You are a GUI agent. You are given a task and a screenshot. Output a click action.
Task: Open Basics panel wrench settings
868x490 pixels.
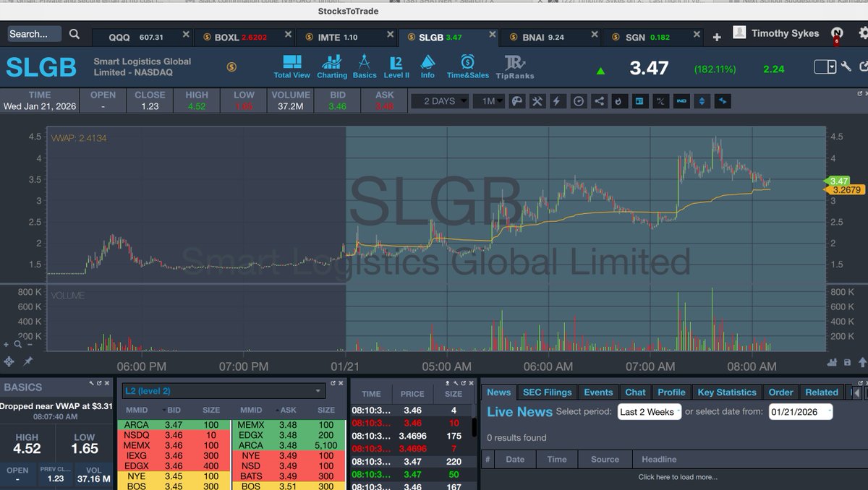coord(92,383)
